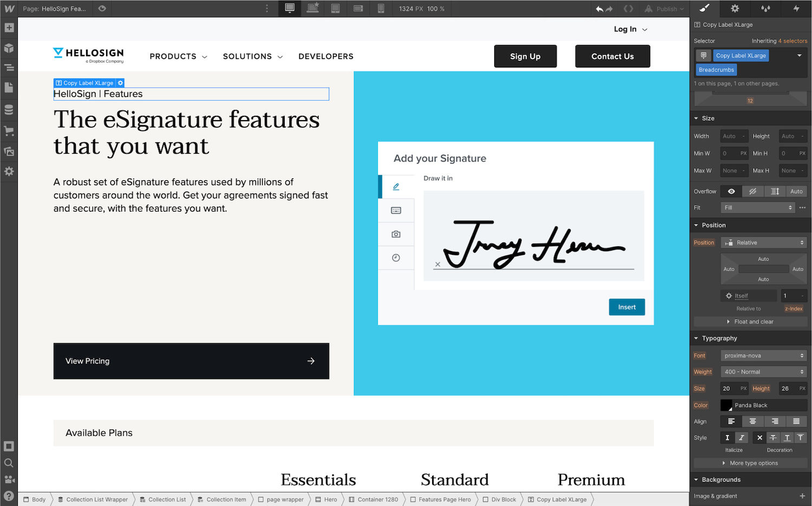The width and height of the screenshot is (812, 506).
Task: Undo the last change
Action: pos(599,9)
